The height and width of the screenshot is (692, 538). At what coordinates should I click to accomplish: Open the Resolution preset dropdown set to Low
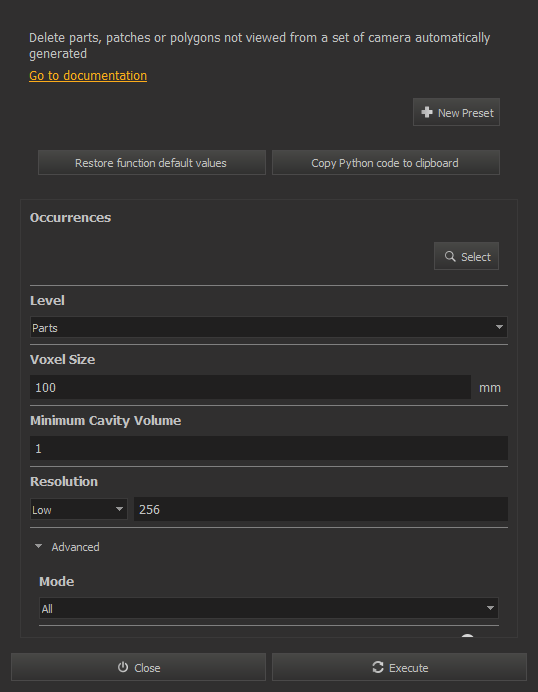79,509
